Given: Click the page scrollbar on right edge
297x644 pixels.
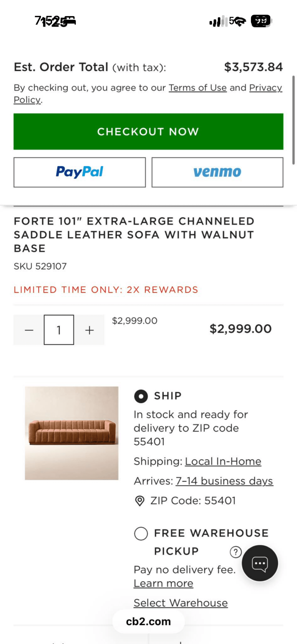Looking at the screenshot, I should pyautogui.click(x=293, y=120).
